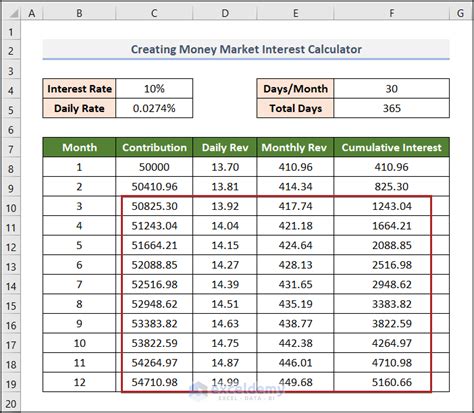474x413 pixels.
Task: Select the monthly rev cell 421.18
Action: pyautogui.click(x=295, y=226)
